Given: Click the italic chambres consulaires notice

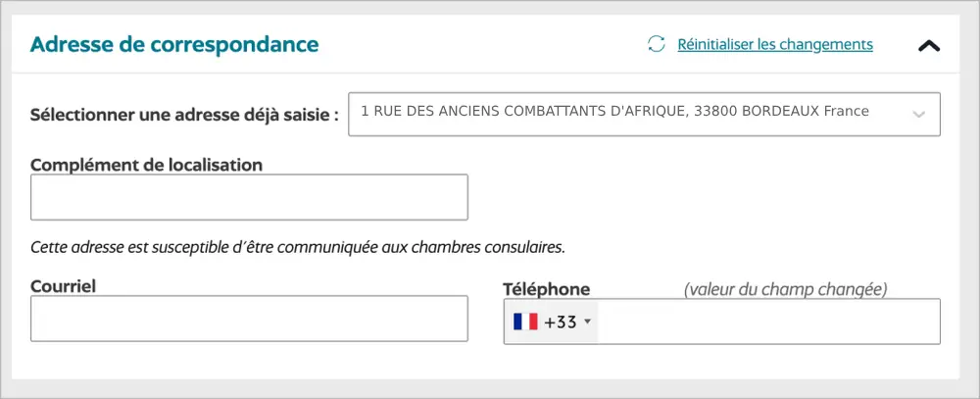Looking at the screenshot, I should tap(298, 246).
